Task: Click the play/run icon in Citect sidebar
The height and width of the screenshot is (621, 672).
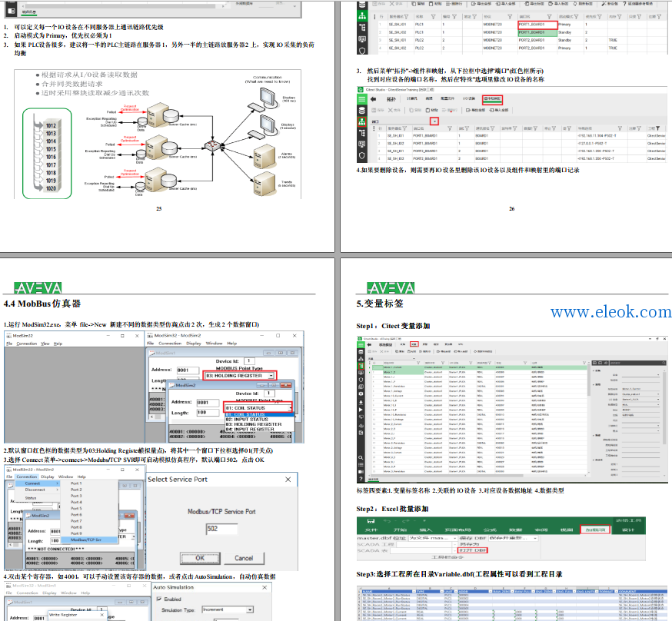Action: tap(361, 410)
